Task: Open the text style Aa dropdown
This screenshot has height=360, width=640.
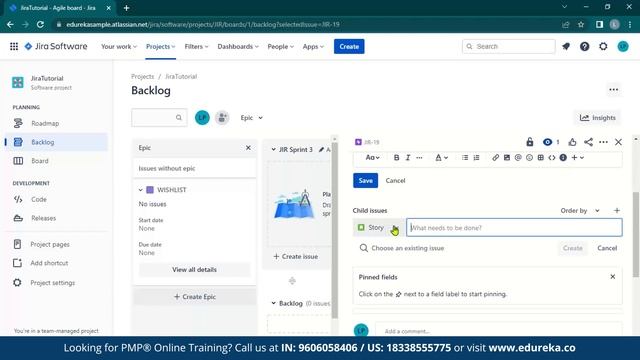Action: pos(372,158)
